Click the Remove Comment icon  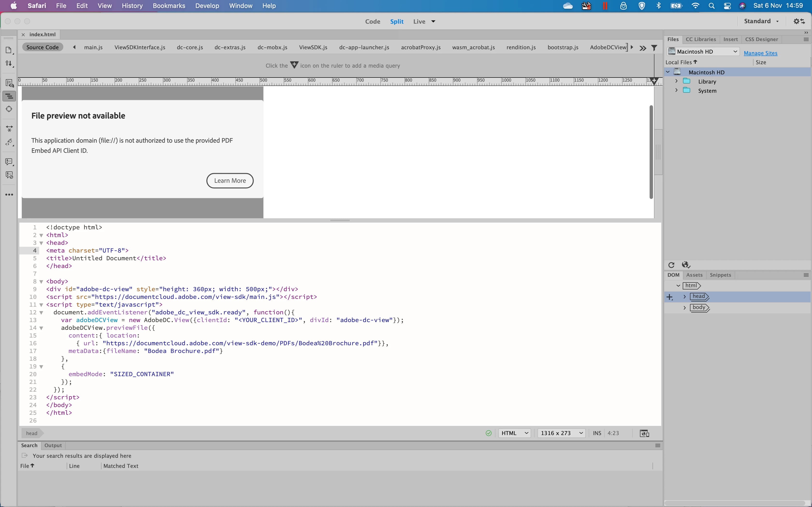9,175
